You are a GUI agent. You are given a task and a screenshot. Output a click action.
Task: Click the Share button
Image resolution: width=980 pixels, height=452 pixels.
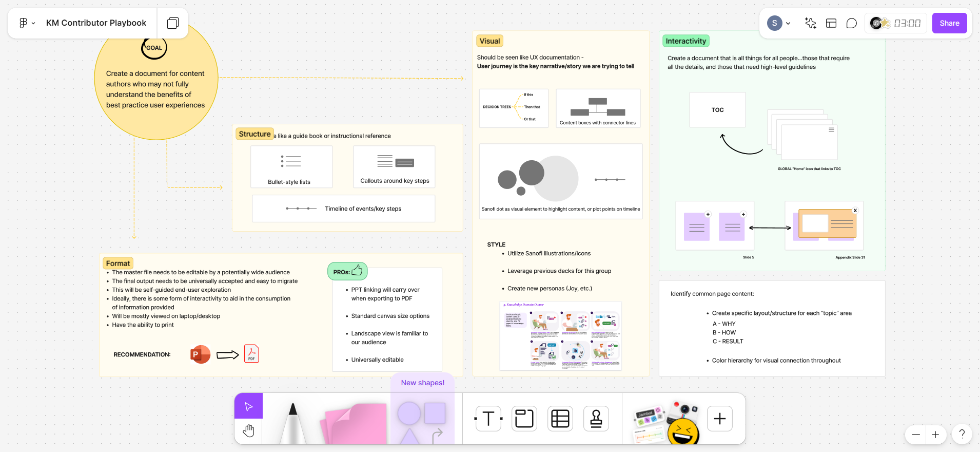949,23
